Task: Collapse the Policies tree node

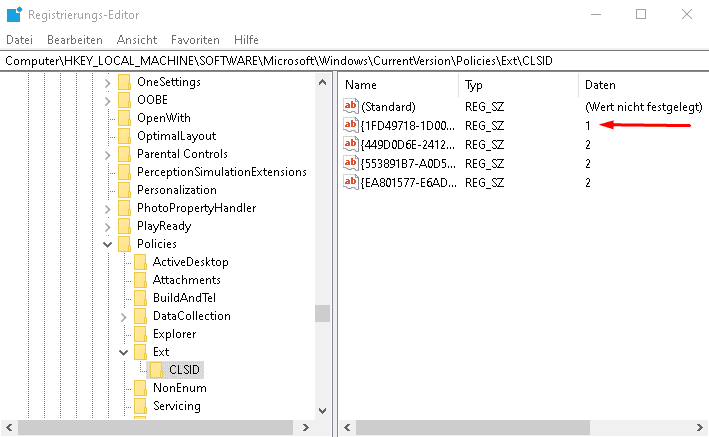Action: [x=108, y=244]
